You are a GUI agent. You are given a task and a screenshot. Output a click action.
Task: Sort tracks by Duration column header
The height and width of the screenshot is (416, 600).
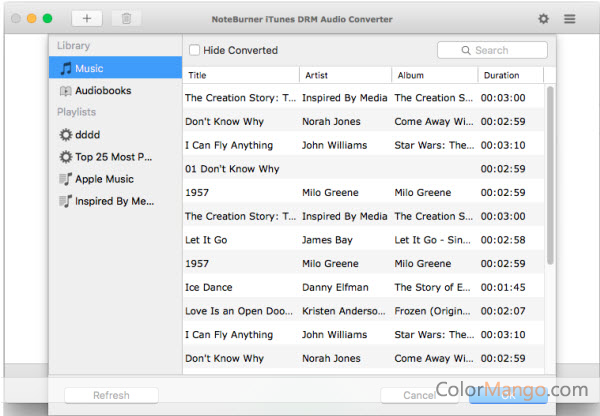point(509,75)
